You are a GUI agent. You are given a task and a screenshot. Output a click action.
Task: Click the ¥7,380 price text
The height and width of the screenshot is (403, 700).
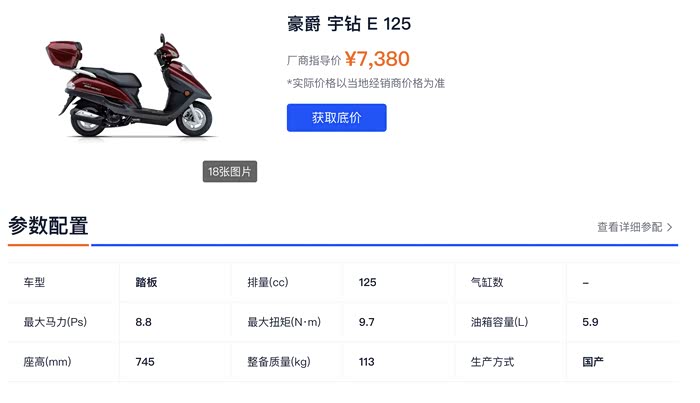click(377, 59)
